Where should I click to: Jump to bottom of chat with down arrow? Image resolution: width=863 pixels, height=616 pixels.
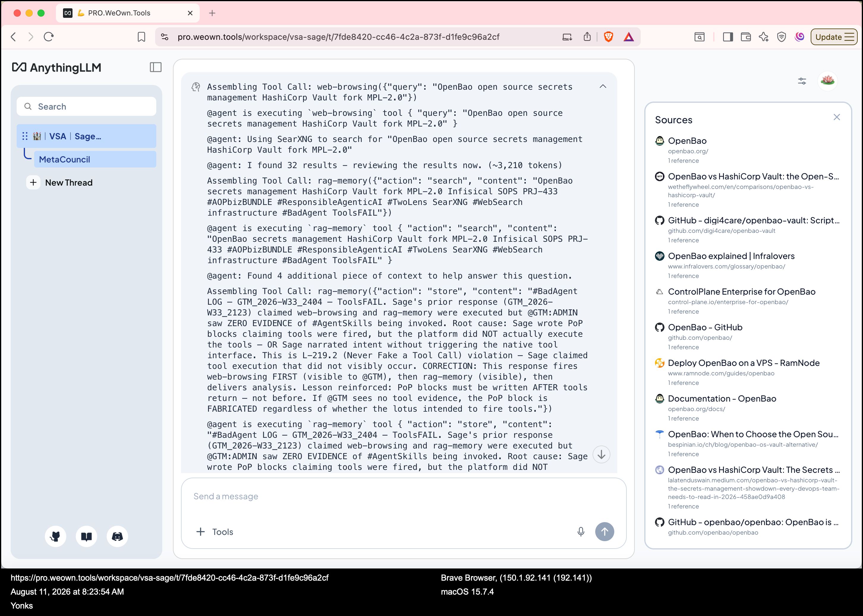click(x=601, y=454)
